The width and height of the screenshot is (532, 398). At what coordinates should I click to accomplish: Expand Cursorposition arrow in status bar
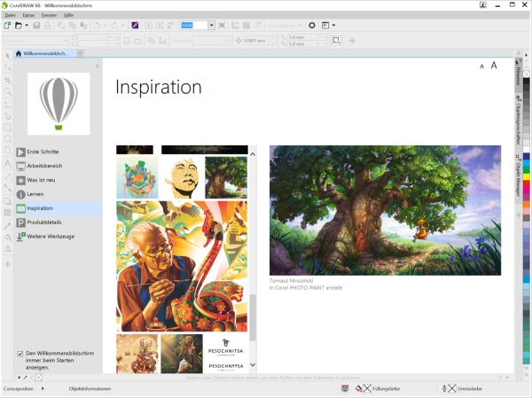(43, 388)
